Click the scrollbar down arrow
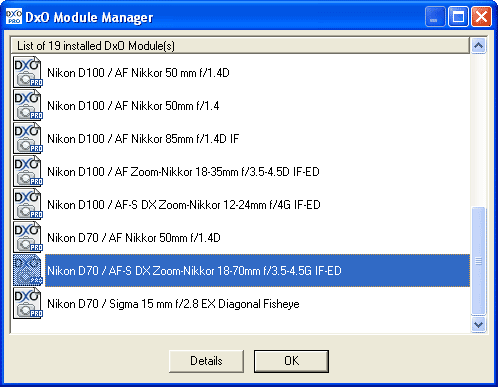Viewport: 498px width, 387px height. (479, 324)
